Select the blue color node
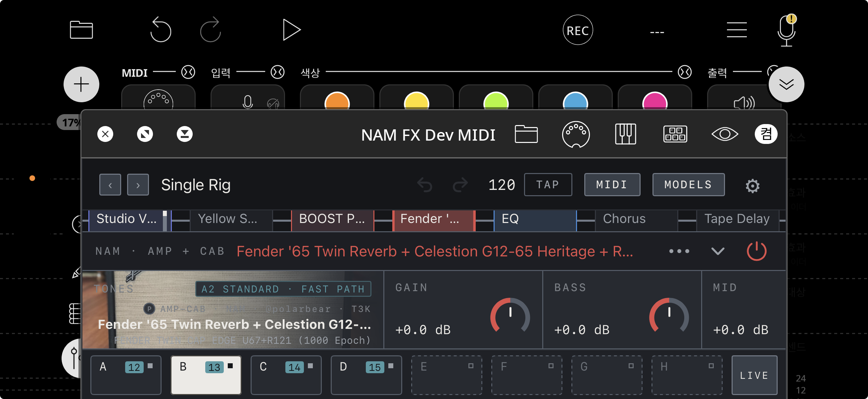The height and width of the screenshot is (399, 868). point(575,100)
